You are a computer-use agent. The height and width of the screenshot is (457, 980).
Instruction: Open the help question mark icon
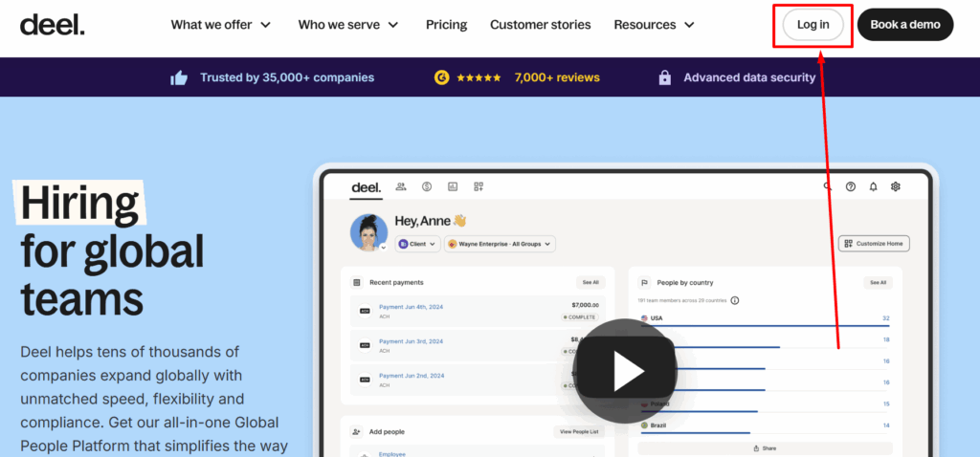click(x=850, y=186)
